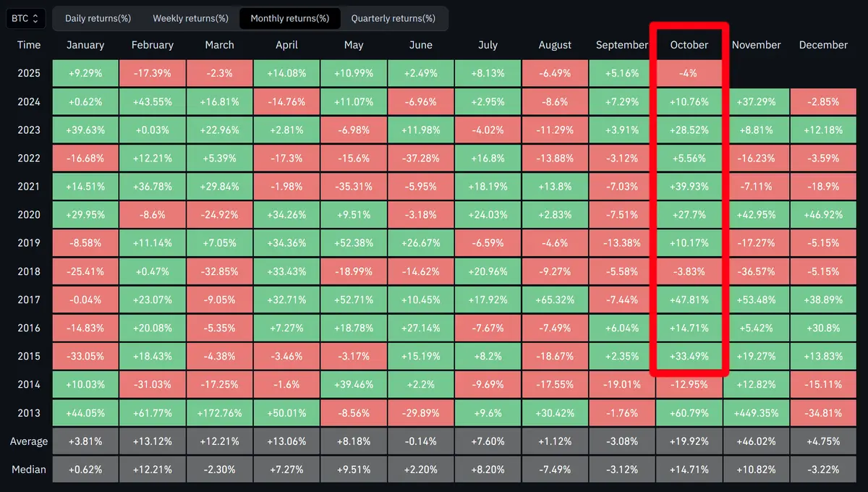Open the BTC coin selector dropdown

coord(26,18)
